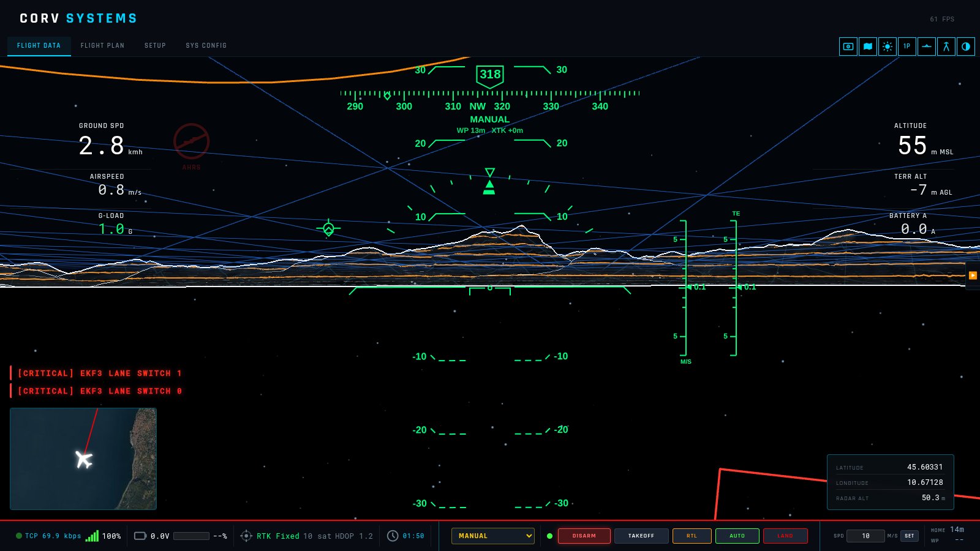The width and height of the screenshot is (980, 551).
Task: Click the RTK Fixed GPS status text
Action: tap(277, 536)
